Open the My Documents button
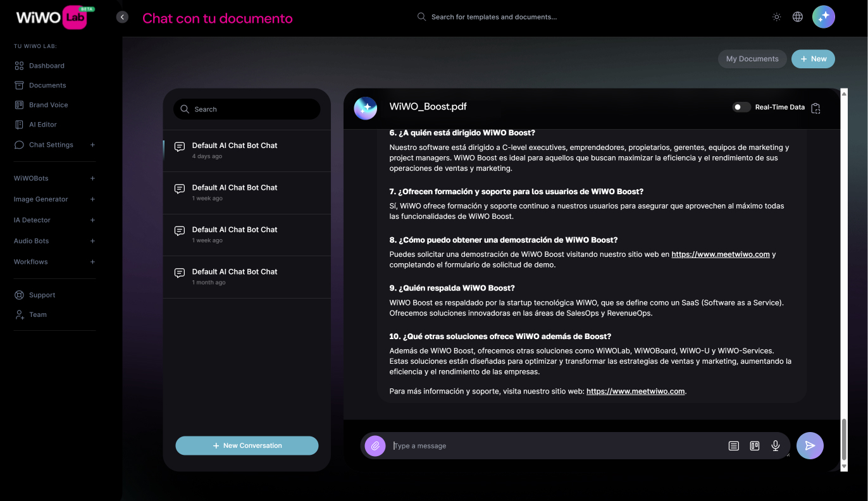868x501 pixels. (752, 59)
